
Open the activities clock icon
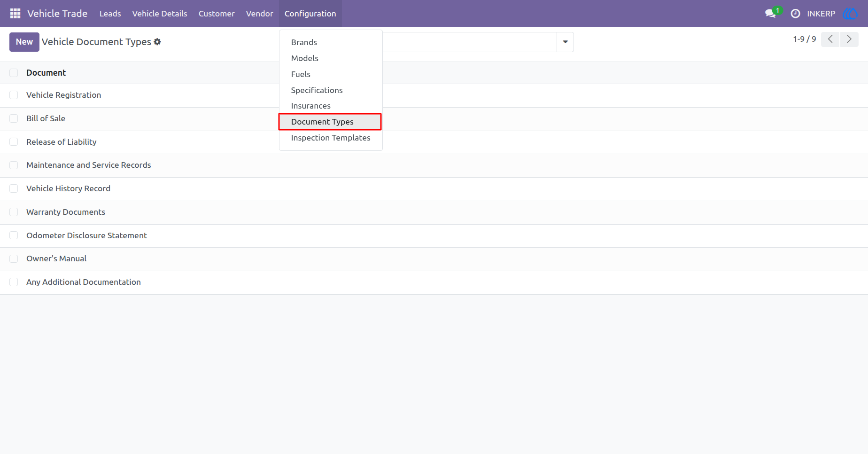pyautogui.click(x=795, y=14)
